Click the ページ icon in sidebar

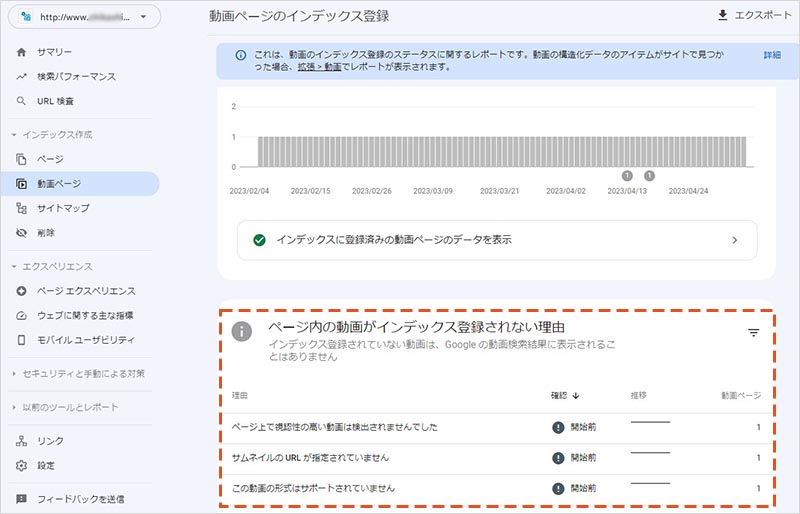pyautogui.click(x=22, y=159)
